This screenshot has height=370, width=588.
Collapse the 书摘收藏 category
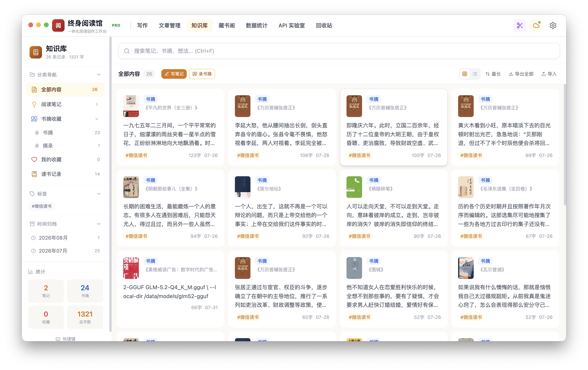97,119
